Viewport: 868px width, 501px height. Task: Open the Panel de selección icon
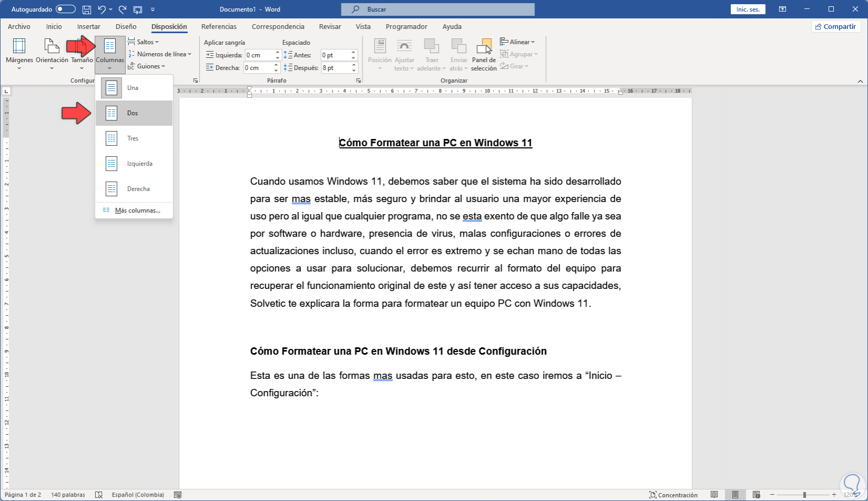[484, 46]
